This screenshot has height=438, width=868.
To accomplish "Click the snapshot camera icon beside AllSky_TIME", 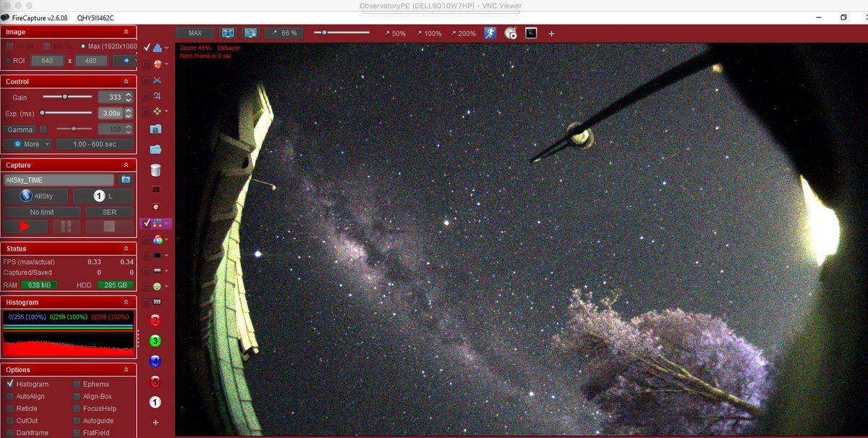I will click(126, 179).
